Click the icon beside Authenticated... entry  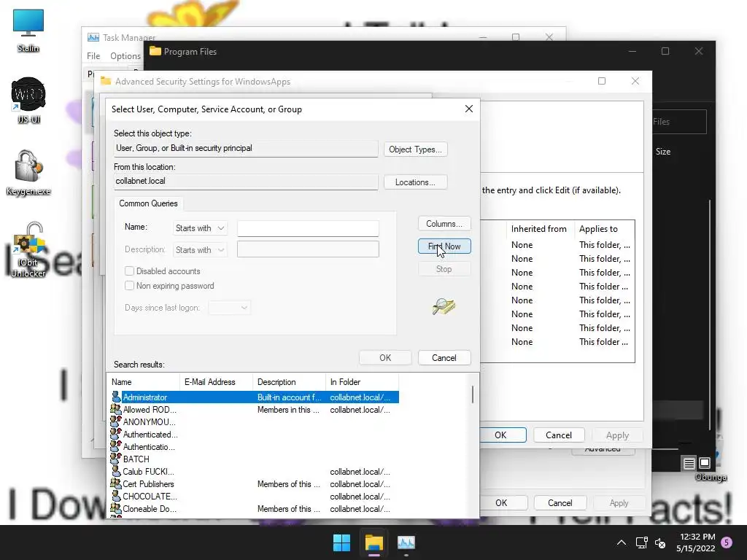click(x=116, y=434)
